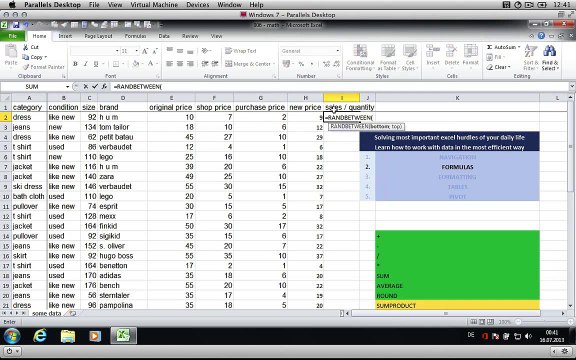Click the Excel Help question icon
576x360 pixels.
[541, 36]
